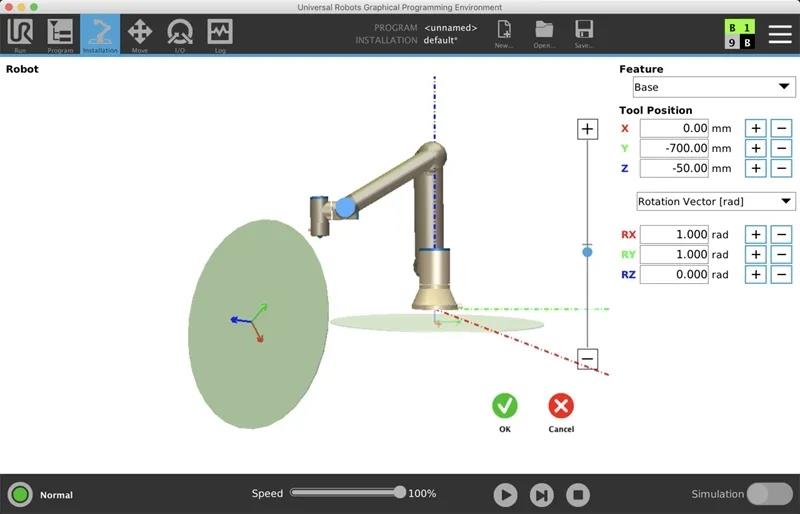Open the Rotation Vector [rad] dropdown
800x514 pixels.
pyautogui.click(x=715, y=202)
